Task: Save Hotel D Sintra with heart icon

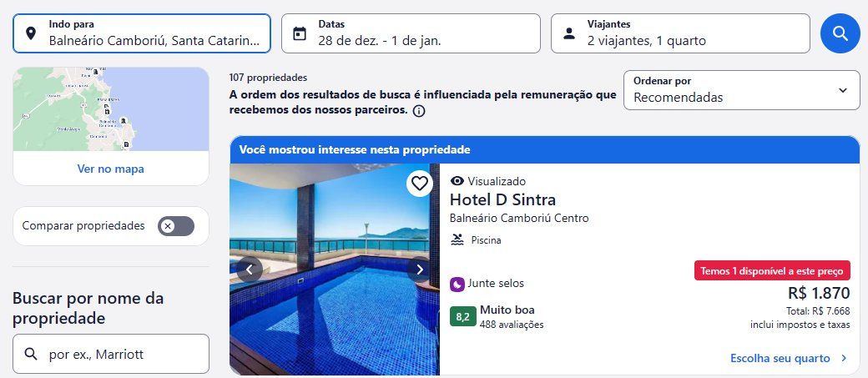Action: [420, 184]
